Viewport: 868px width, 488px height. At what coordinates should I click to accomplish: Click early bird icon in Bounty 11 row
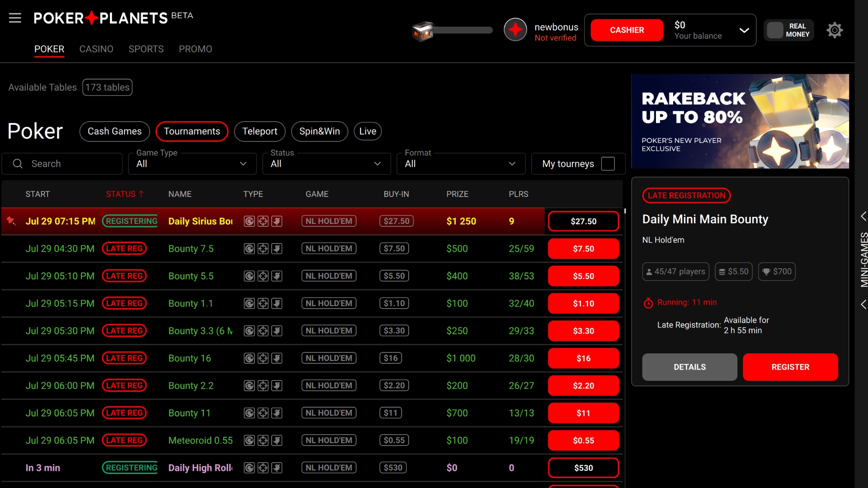(x=277, y=413)
